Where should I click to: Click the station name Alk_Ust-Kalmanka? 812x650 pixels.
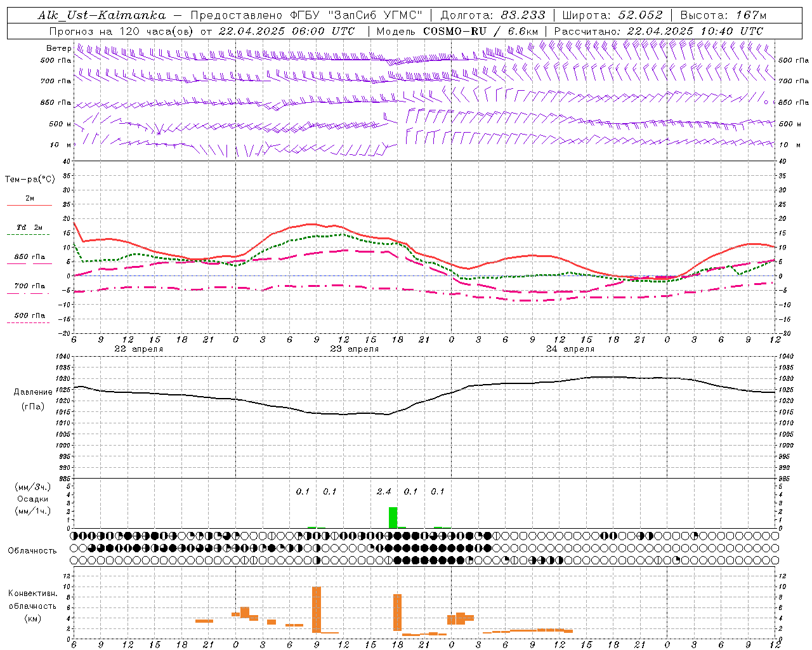click(x=101, y=15)
